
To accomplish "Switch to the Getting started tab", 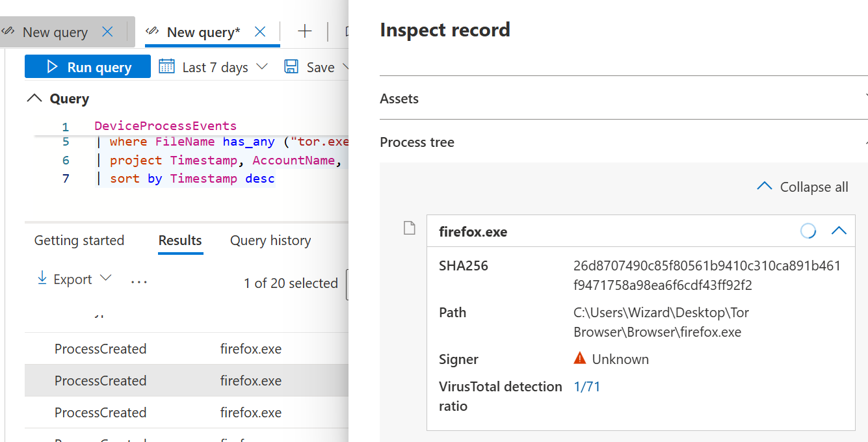I will [79, 240].
